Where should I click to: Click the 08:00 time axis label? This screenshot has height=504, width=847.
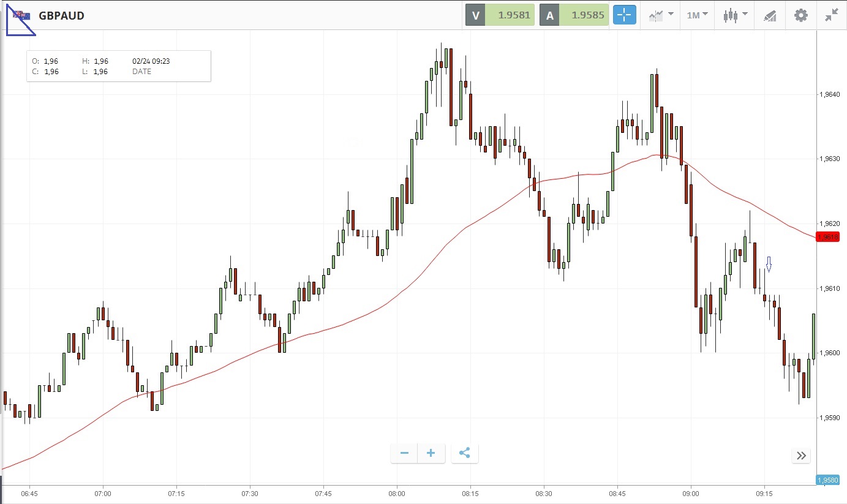(x=397, y=493)
